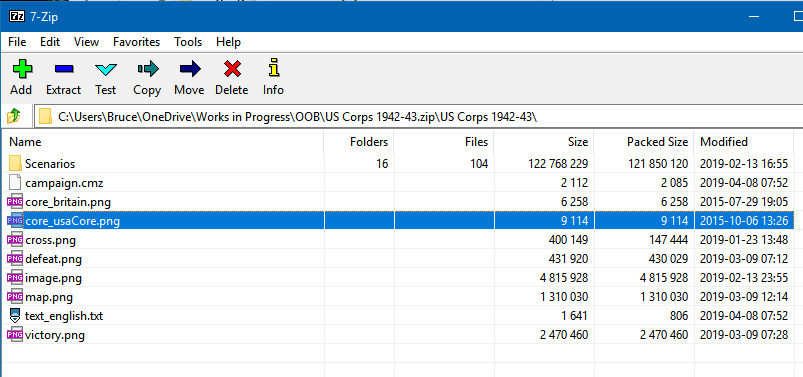Viewport: 803px width, 377px height.
Task: Select the text_english.txt file
Action: click(x=56, y=316)
